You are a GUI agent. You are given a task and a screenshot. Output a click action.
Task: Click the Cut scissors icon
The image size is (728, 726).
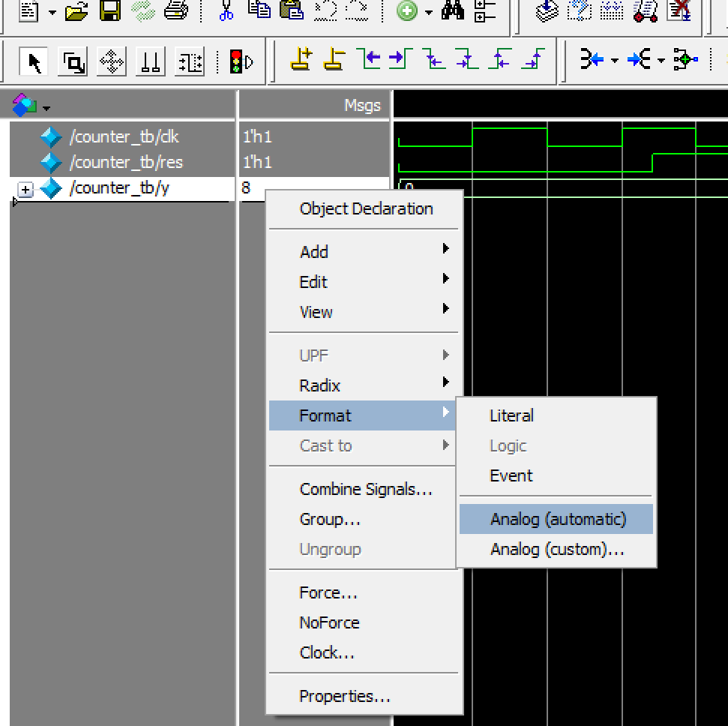pos(226,10)
